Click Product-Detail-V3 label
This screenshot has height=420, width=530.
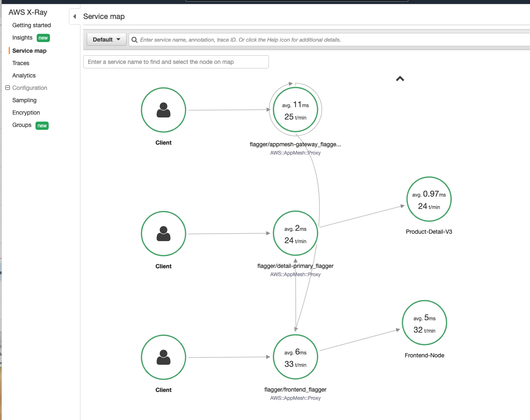429,232
